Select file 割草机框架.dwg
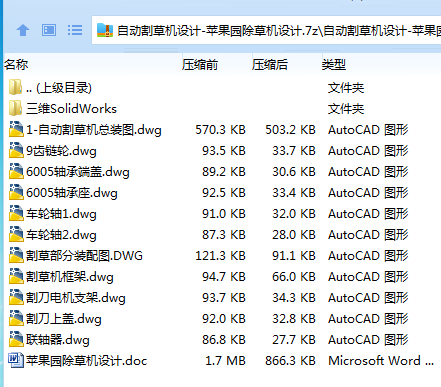The image size is (441, 387). tap(70, 277)
